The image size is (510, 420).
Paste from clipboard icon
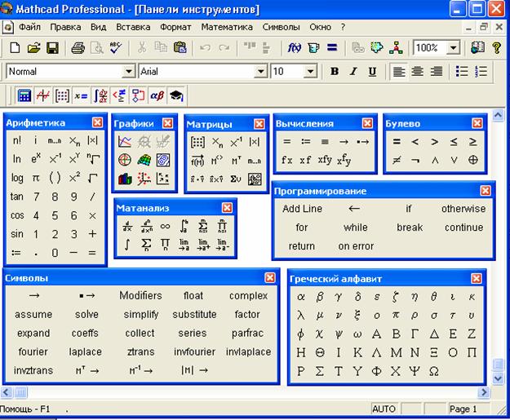[180, 48]
